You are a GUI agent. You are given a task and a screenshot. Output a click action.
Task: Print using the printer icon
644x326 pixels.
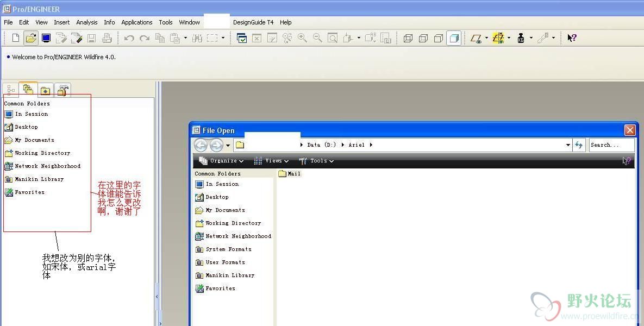[107, 38]
